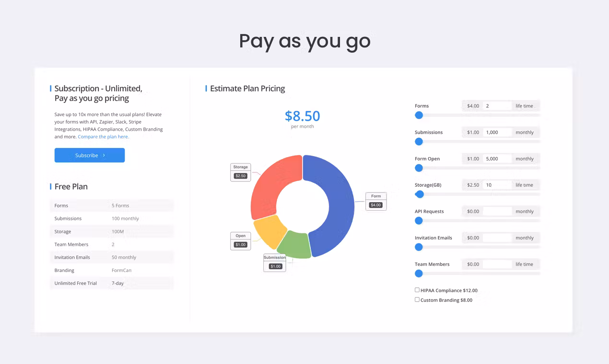Click the Form $4.00 chart label
Image resolution: width=609 pixels, height=364 pixels.
(x=376, y=201)
